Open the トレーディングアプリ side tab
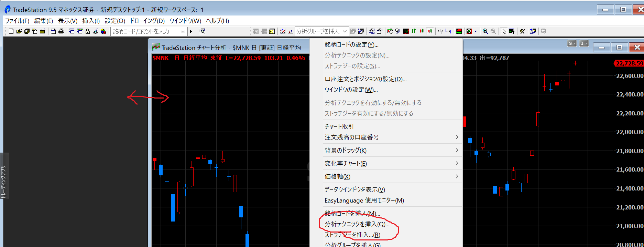The width and height of the screenshot is (644, 247). [4, 176]
